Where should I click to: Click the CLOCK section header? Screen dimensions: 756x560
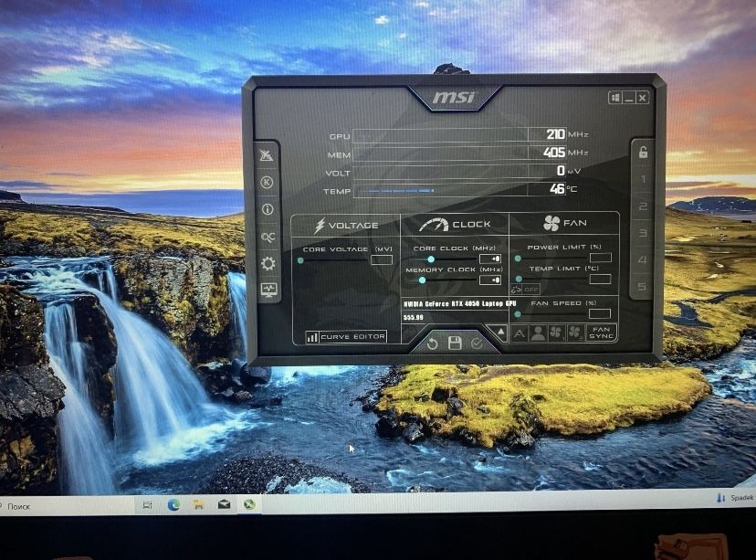pyautogui.click(x=455, y=225)
